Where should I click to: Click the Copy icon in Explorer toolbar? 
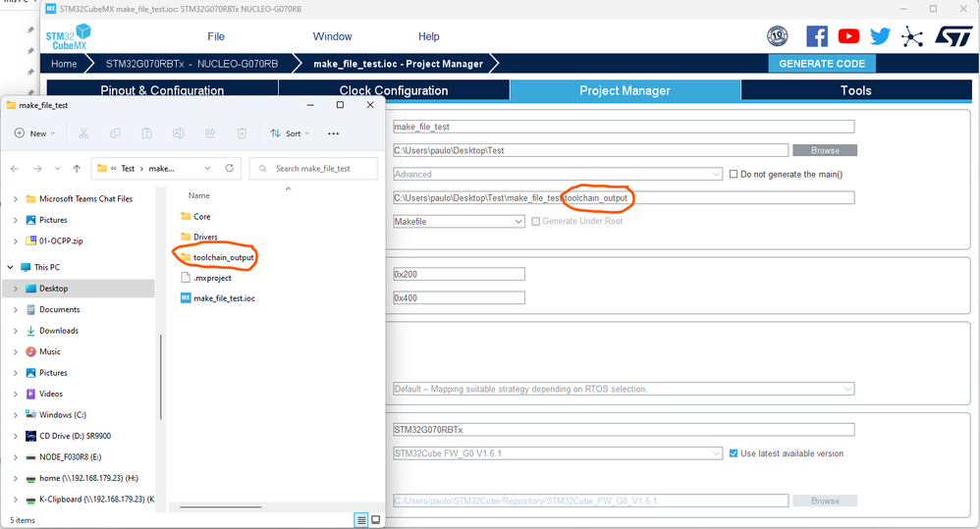tap(115, 133)
